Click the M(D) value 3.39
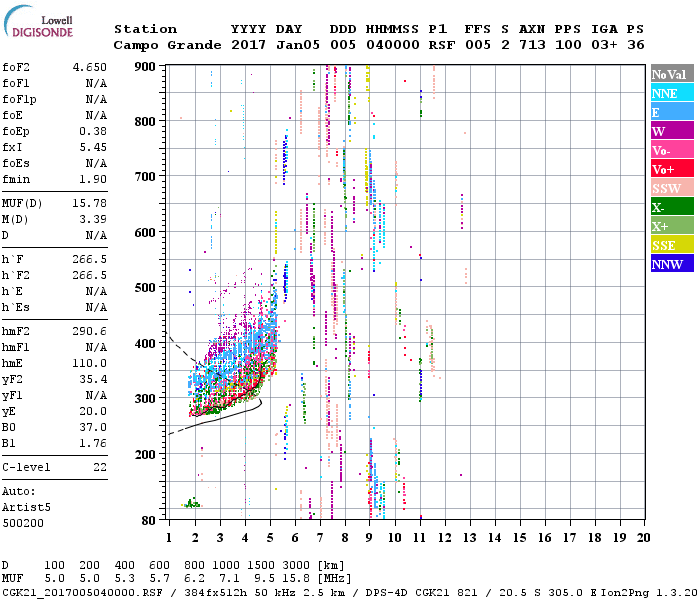 click(93, 219)
